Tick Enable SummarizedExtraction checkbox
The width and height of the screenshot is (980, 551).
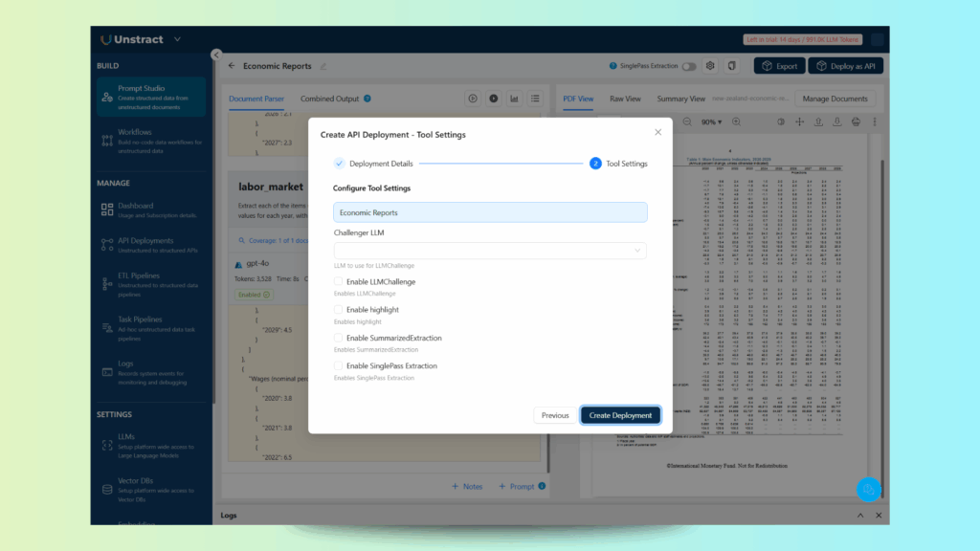338,338
